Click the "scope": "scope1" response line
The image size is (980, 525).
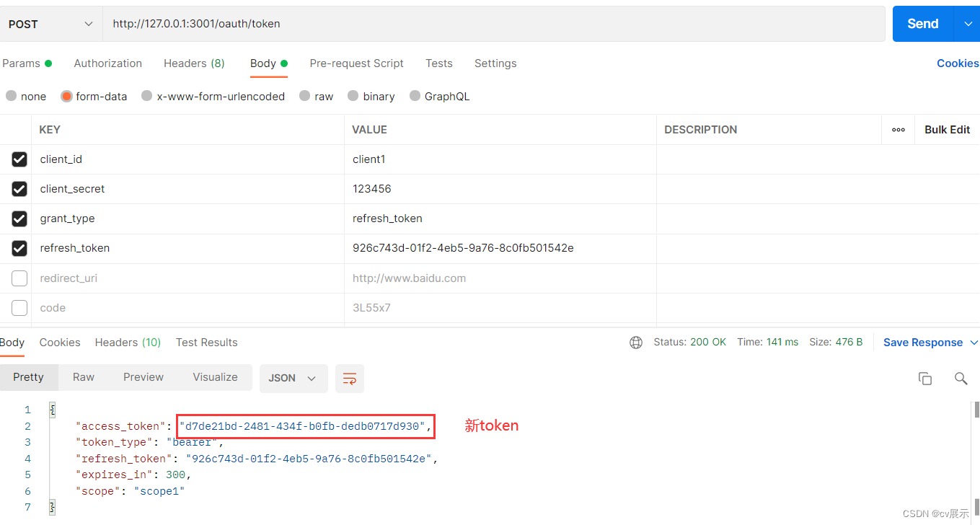click(131, 491)
